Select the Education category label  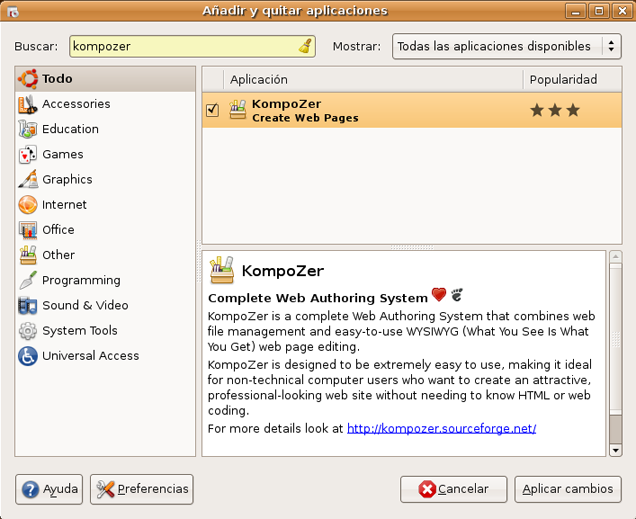(x=71, y=129)
